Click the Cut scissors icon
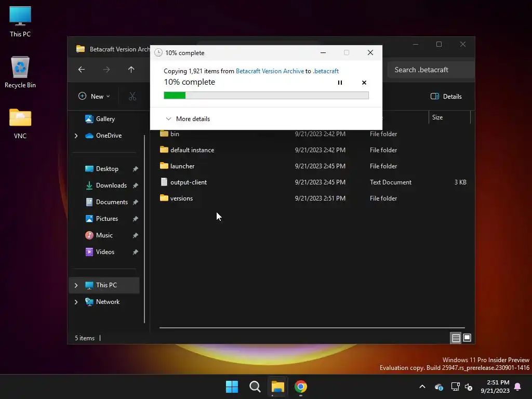The image size is (532, 399). (x=132, y=96)
